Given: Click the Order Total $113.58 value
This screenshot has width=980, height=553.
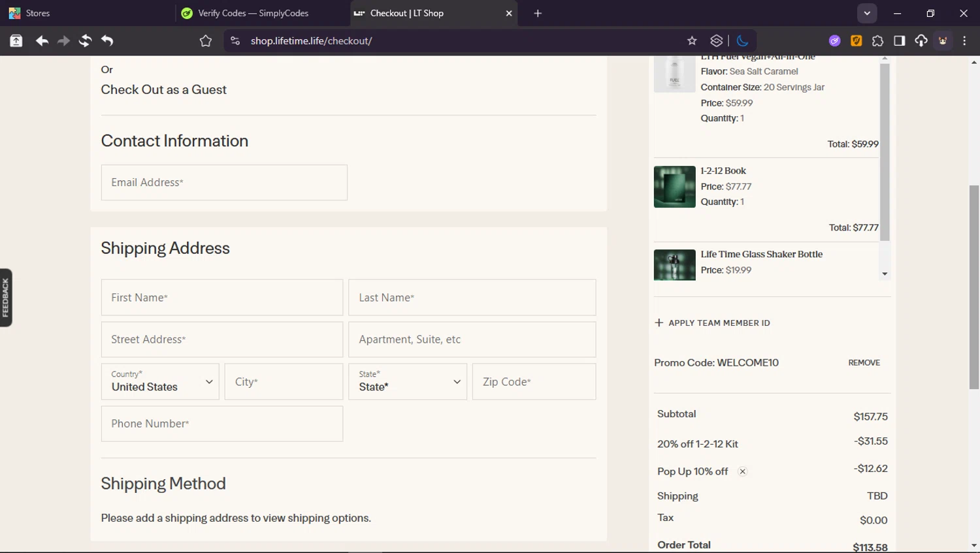Looking at the screenshot, I should 870,547.
